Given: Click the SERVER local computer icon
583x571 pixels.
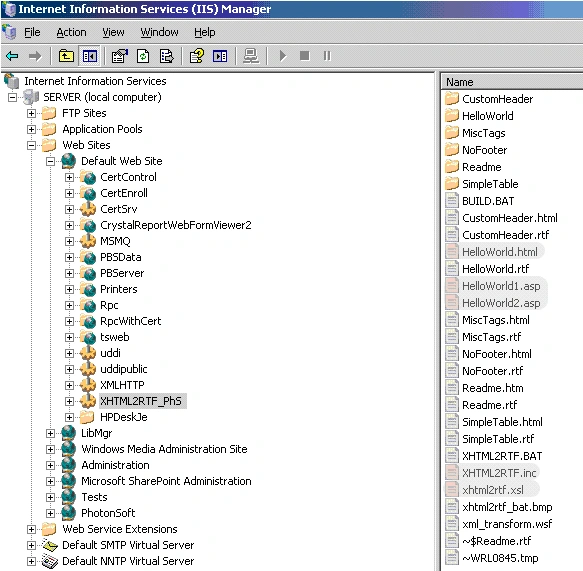Looking at the screenshot, I should tap(31, 97).
